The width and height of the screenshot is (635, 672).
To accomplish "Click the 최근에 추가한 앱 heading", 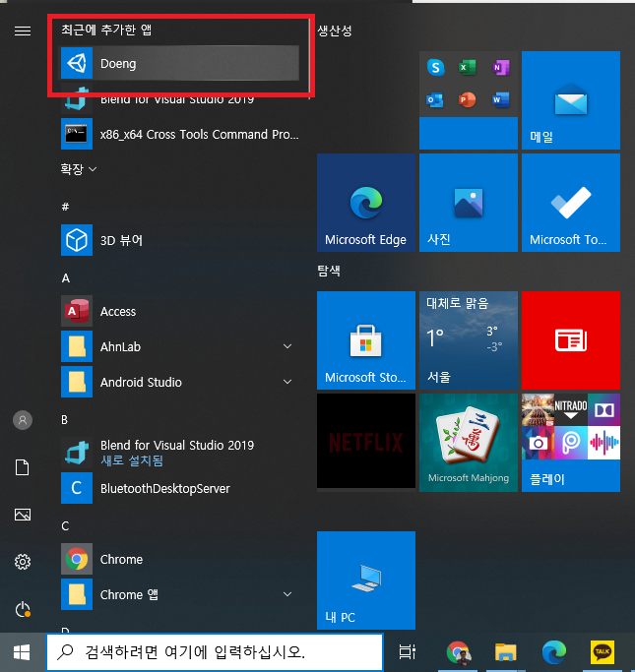I will [106, 30].
